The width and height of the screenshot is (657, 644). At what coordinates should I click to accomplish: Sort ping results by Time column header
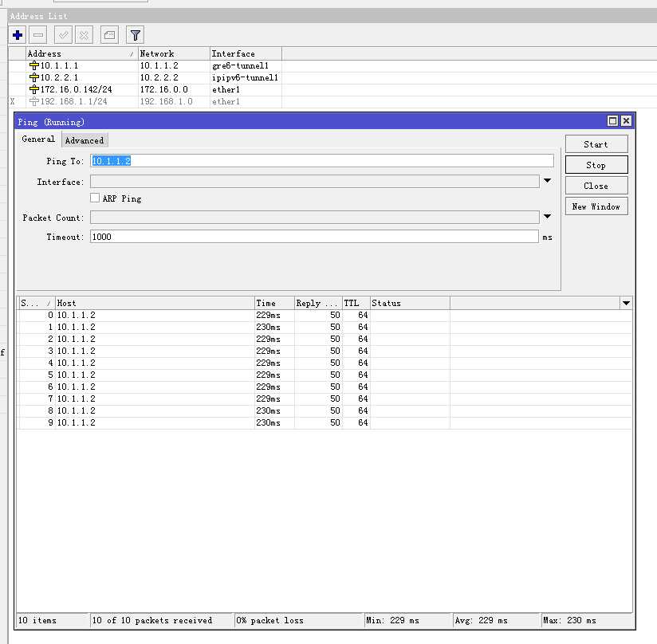[274, 303]
